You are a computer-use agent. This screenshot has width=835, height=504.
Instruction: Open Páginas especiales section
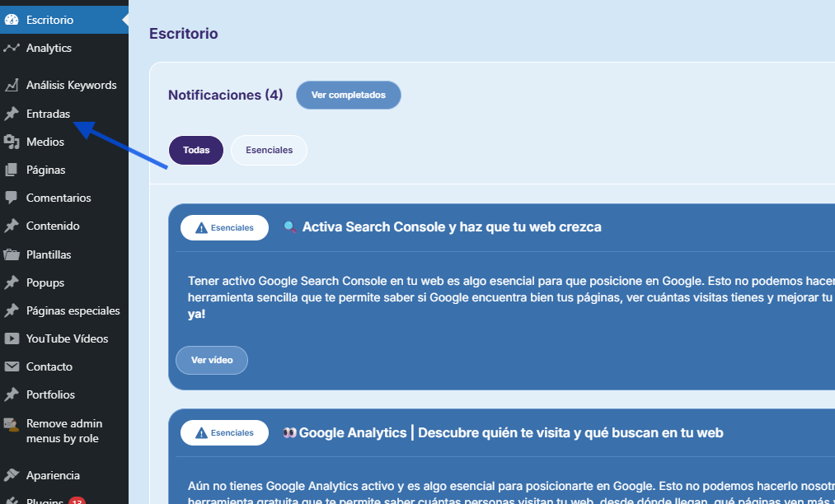coord(73,310)
